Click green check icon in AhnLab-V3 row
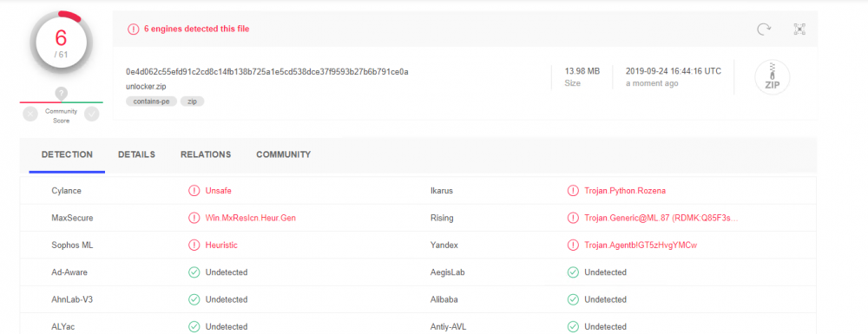 (x=194, y=299)
